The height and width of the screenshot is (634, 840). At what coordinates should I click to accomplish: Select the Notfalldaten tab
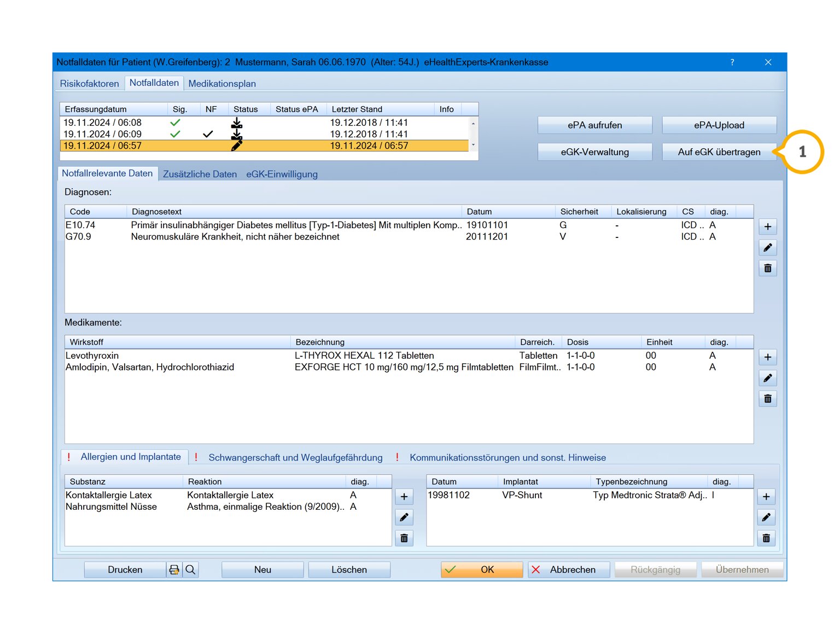point(154,83)
